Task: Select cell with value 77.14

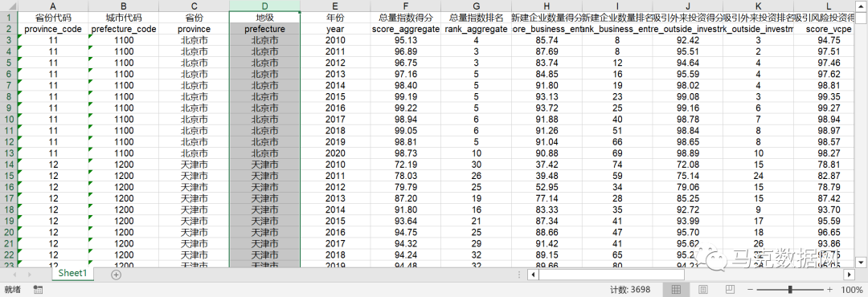Action: pyautogui.click(x=547, y=198)
